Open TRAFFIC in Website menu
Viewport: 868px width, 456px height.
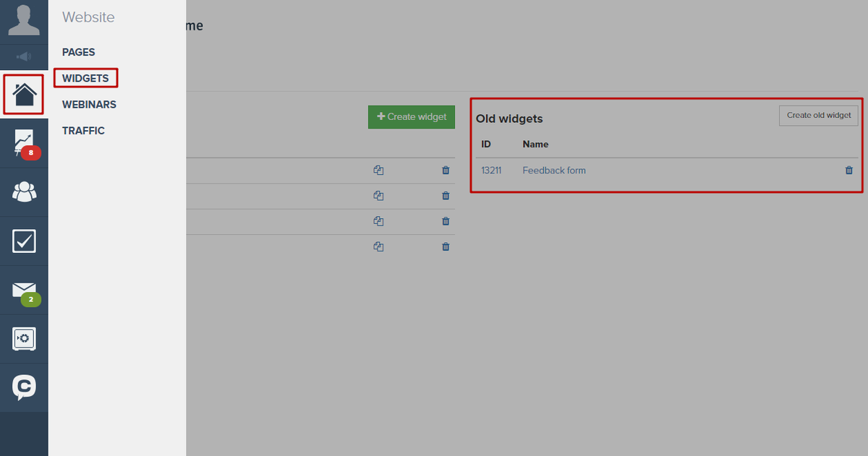[x=83, y=131]
